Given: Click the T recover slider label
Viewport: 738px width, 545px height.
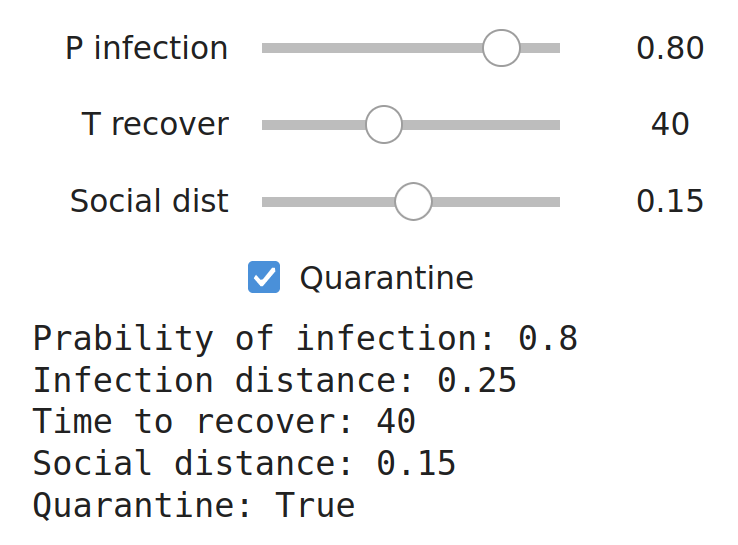Looking at the screenshot, I should pos(155,124).
